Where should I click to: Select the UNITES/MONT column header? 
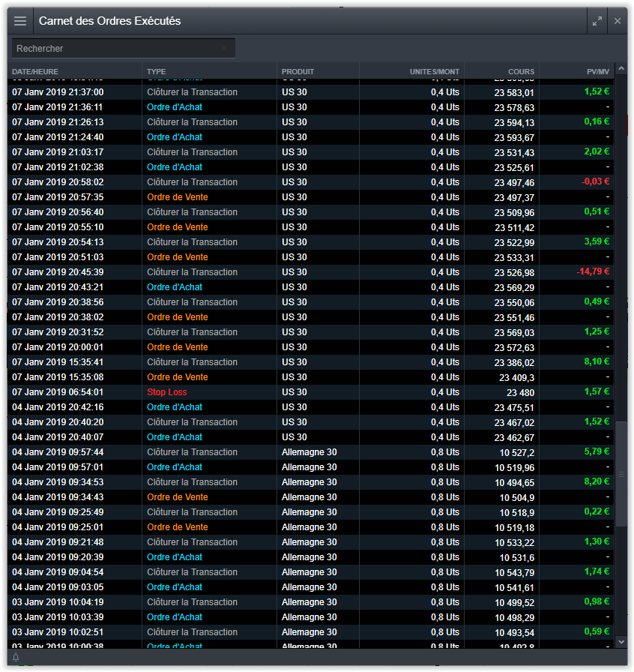pyautogui.click(x=434, y=72)
